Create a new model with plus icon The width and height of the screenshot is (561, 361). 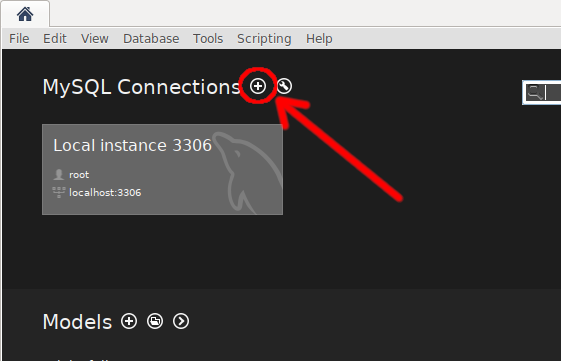pos(129,321)
